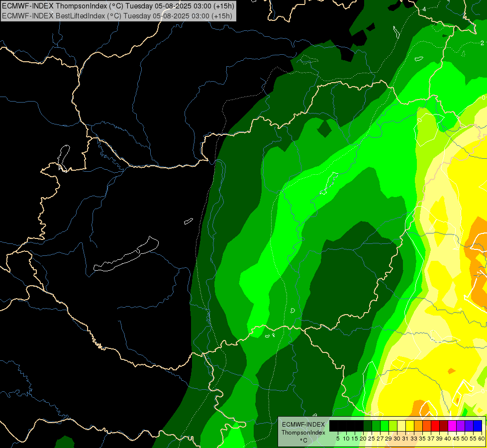Click the contour label '2' on right edge

[482, 43]
